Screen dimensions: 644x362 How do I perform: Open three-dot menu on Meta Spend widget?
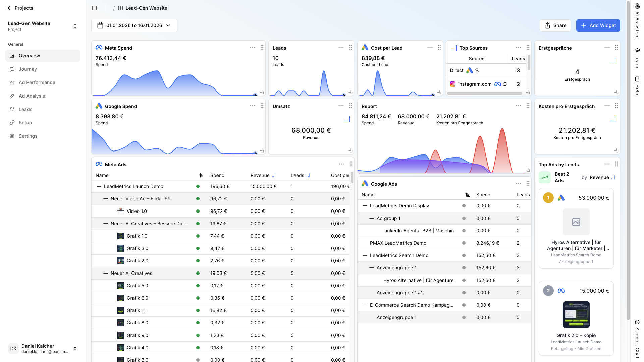[x=253, y=48]
